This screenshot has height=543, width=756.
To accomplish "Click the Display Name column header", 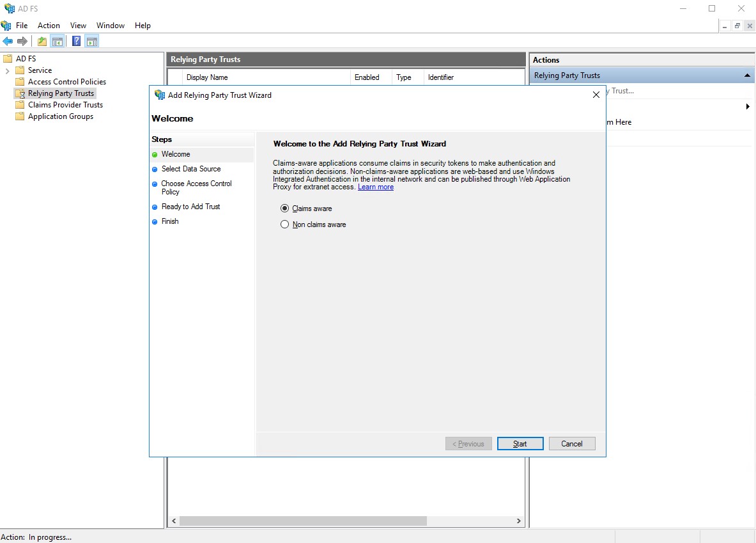I will 207,77.
